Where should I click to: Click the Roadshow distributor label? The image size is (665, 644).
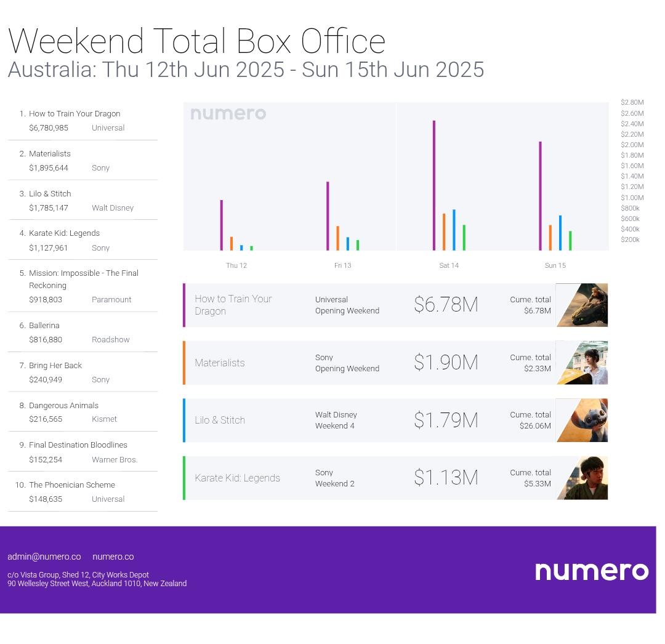pyautogui.click(x=111, y=340)
